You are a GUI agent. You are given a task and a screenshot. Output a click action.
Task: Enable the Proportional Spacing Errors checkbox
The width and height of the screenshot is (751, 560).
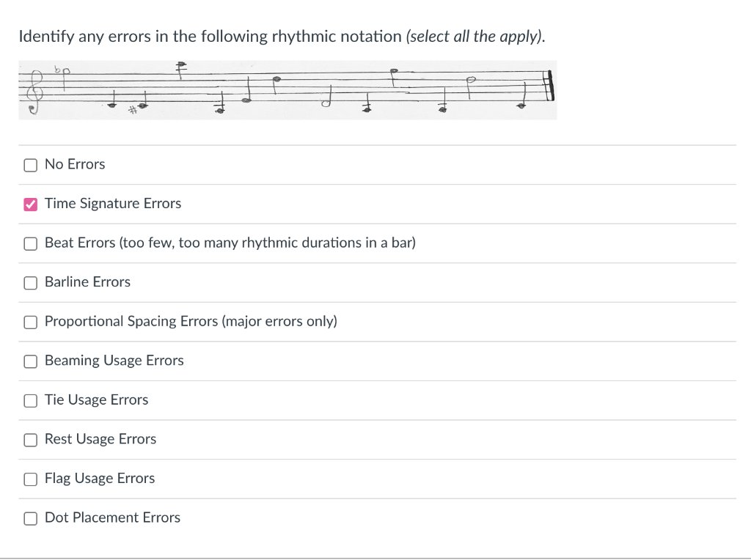[x=30, y=322]
